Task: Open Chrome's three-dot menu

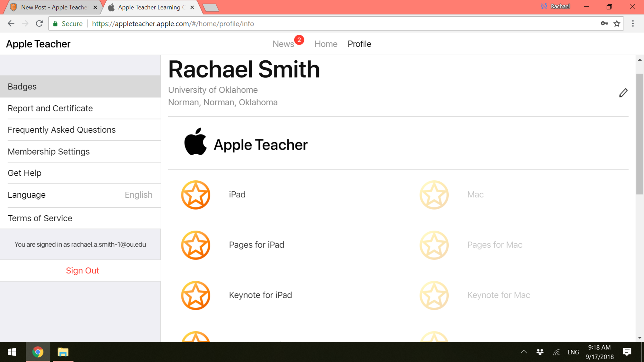Action: [x=633, y=24]
